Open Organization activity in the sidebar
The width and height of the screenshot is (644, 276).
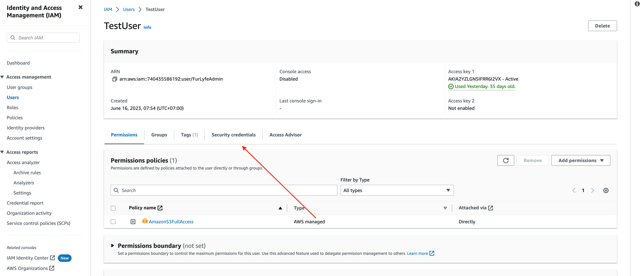[29, 213]
